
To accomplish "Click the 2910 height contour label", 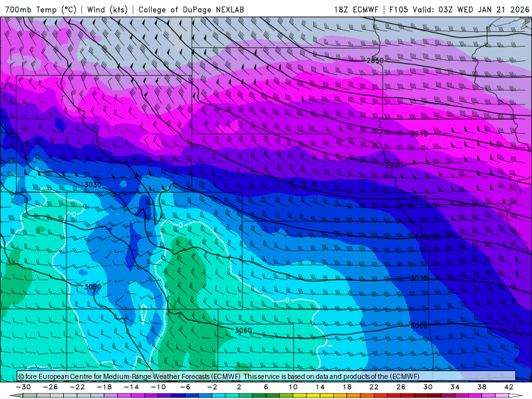I will pos(419,134).
